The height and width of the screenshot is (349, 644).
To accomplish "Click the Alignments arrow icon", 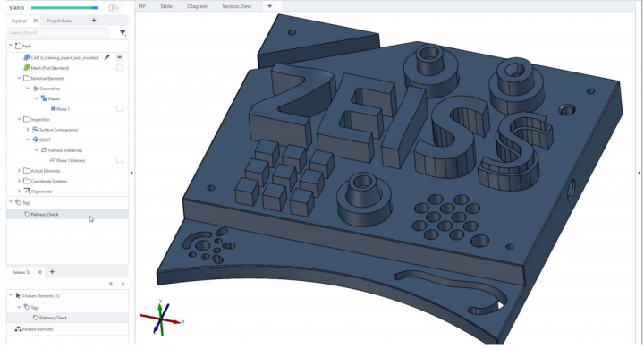I will click(27, 192).
